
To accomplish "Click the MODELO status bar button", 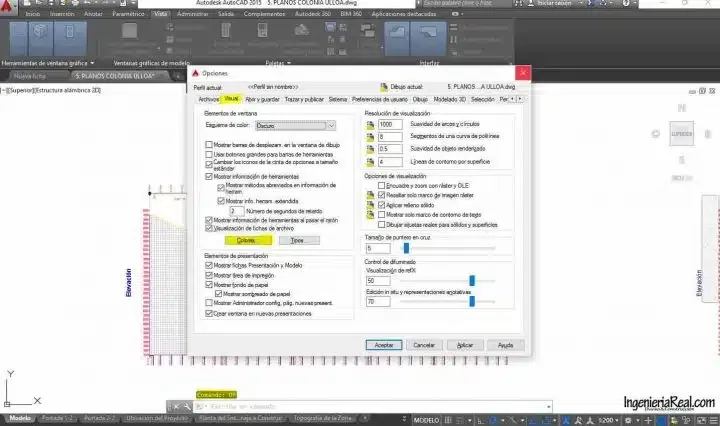I will 427,420.
